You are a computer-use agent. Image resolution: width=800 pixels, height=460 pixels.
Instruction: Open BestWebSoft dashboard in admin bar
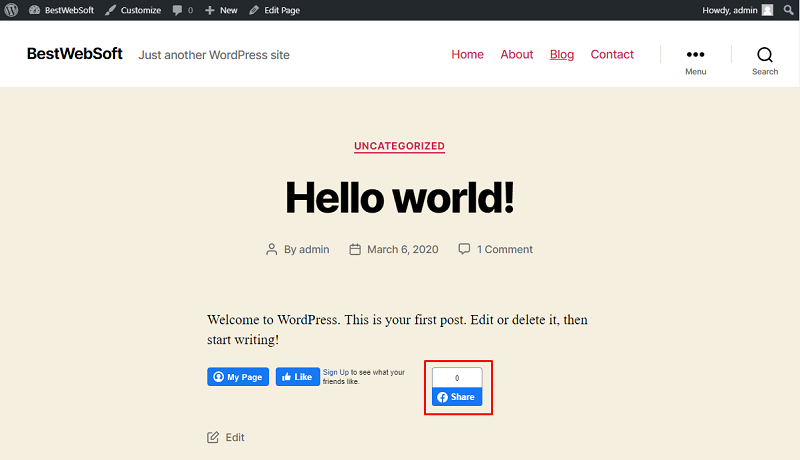coord(62,10)
